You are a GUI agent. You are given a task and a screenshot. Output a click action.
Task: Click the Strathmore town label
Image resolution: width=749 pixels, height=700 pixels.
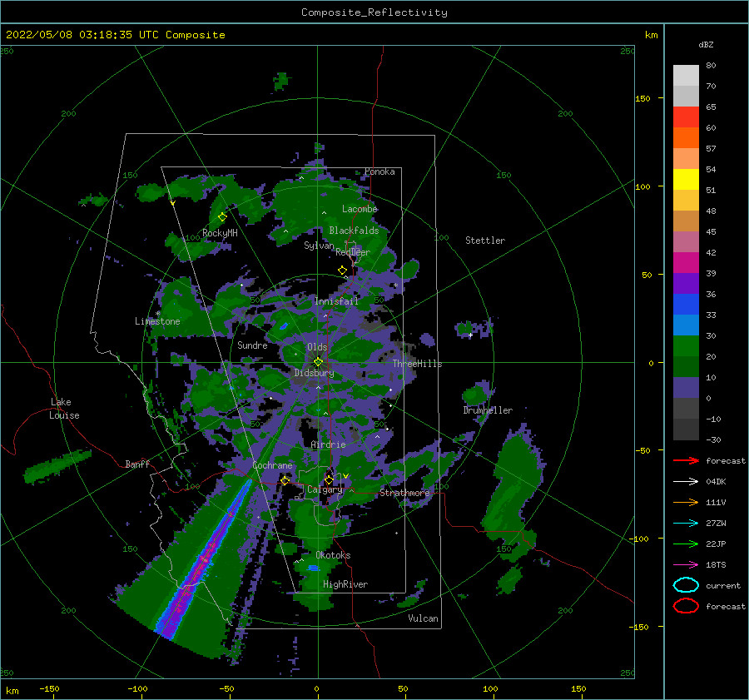pos(404,493)
